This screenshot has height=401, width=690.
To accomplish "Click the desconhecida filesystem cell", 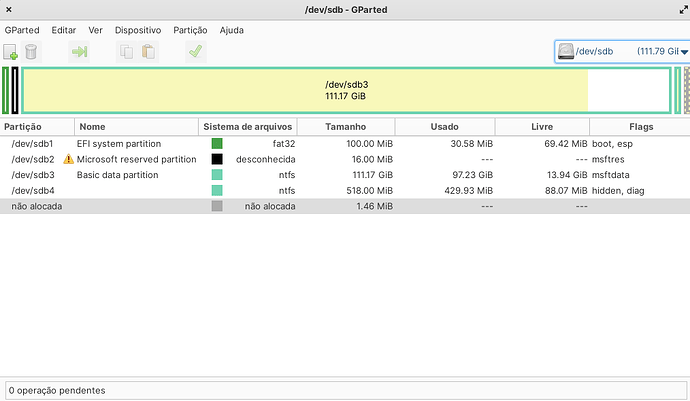I will click(265, 159).
